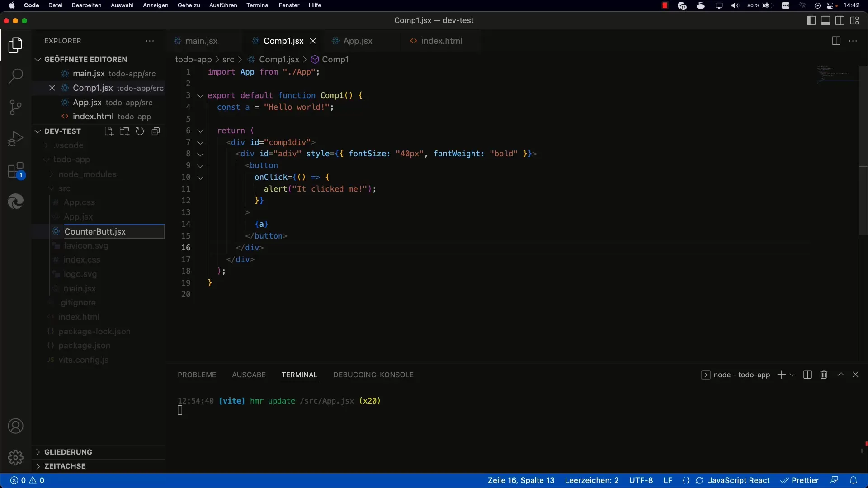Open the Manage gear in activity bar

pyautogui.click(x=15, y=458)
